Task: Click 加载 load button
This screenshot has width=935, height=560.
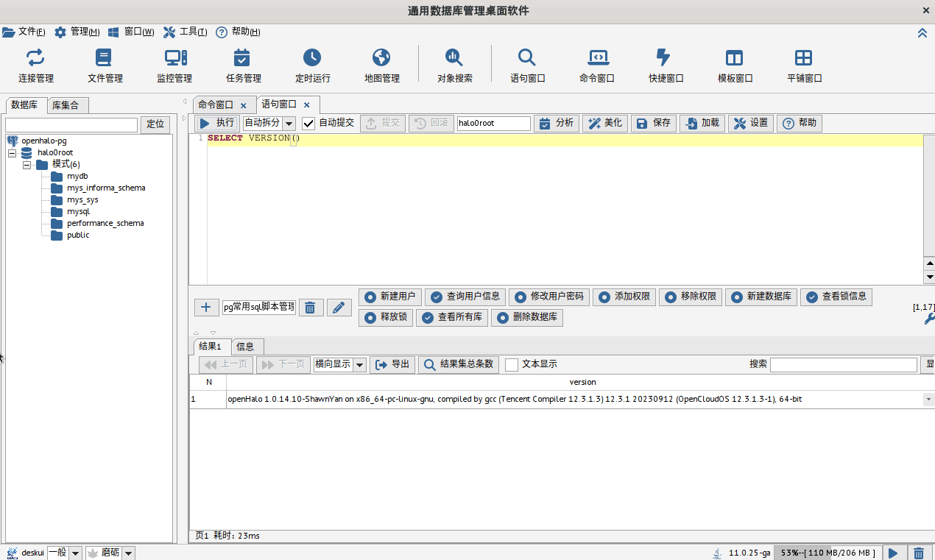Action: coord(702,123)
